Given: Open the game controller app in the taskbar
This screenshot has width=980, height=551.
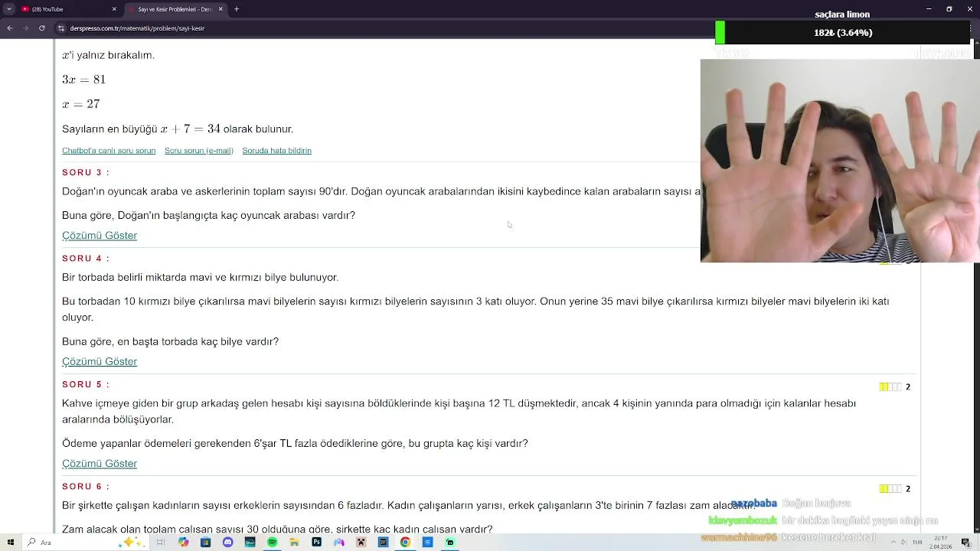Looking at the screenshot, I should point(338,543).
